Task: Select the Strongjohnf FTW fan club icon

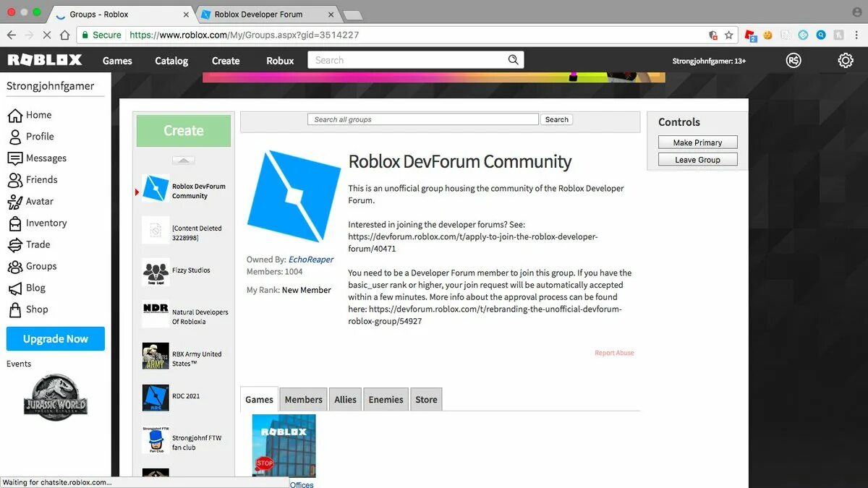Action: tap(156, 440)
